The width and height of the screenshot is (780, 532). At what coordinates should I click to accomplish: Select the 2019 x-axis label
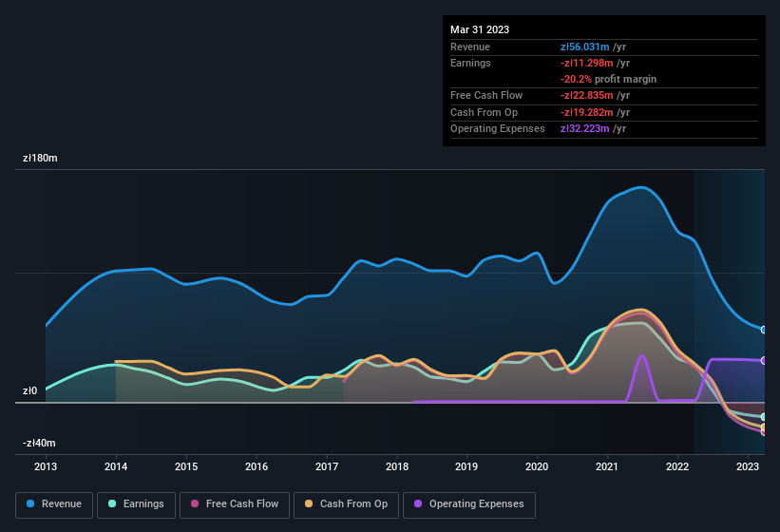[x=466, y=466]
